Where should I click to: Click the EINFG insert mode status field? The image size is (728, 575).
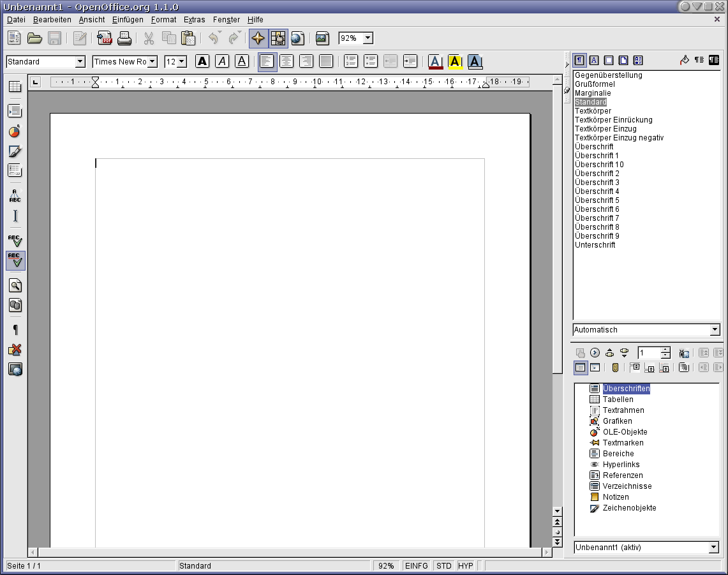(417, 566)
